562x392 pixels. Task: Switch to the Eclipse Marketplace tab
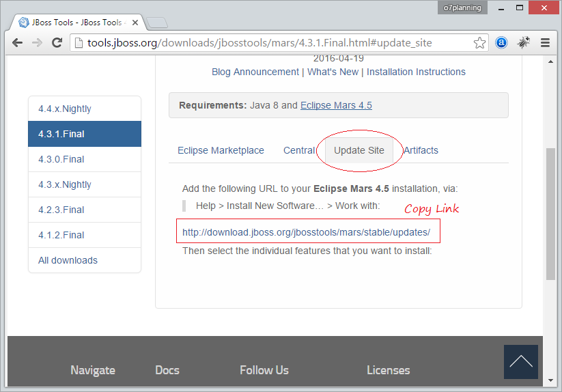221,150
